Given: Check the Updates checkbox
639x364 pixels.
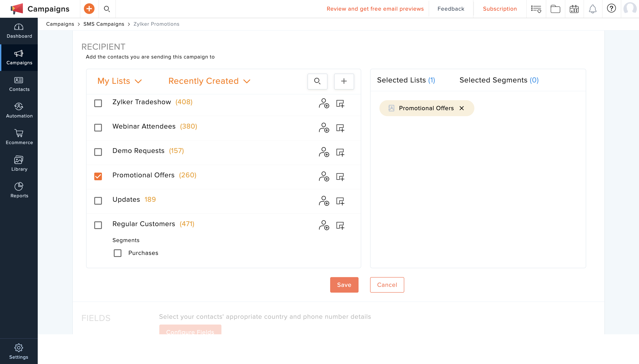Looking at the screenshot, I should [x=98, y=201].
